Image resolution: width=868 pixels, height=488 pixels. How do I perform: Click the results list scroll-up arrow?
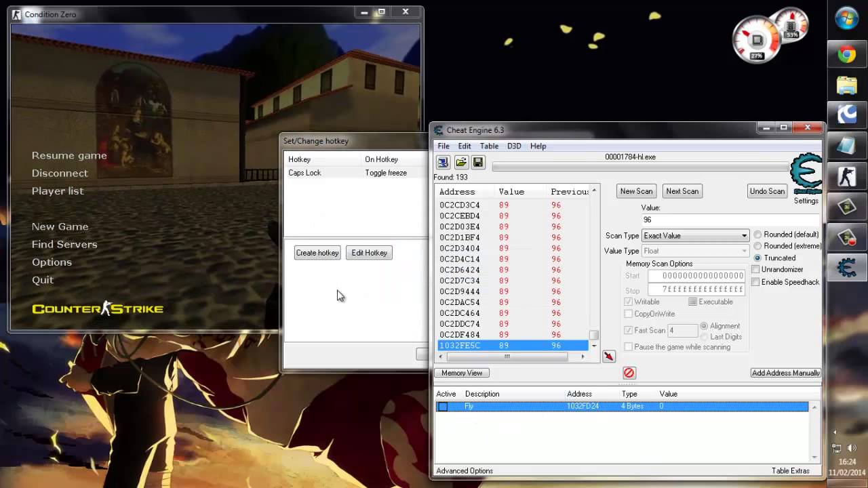[594, 190]
